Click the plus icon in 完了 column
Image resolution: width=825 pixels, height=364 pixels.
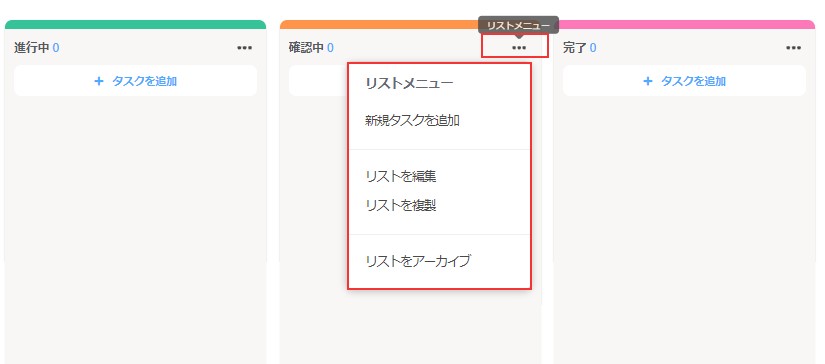[648, 81]
